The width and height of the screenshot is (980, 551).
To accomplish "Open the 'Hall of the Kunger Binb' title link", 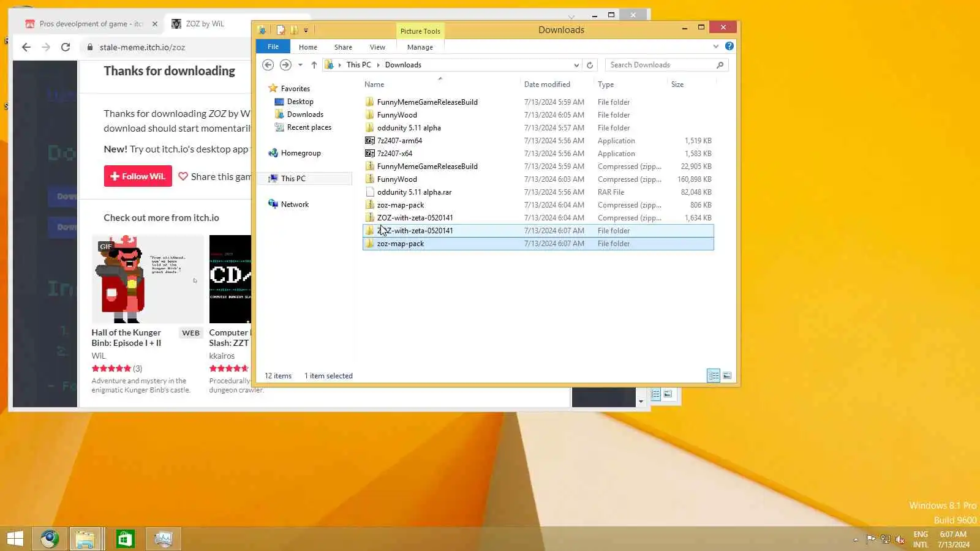I will pos(126,338).
